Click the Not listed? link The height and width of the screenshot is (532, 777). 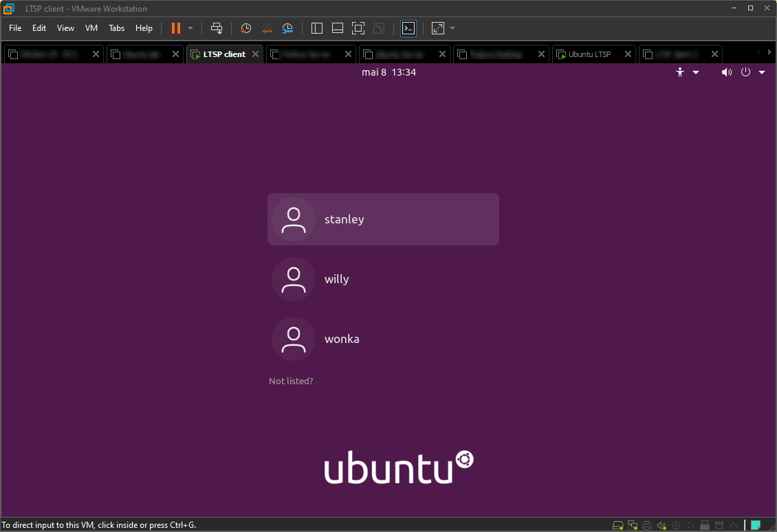coord(291,381)
